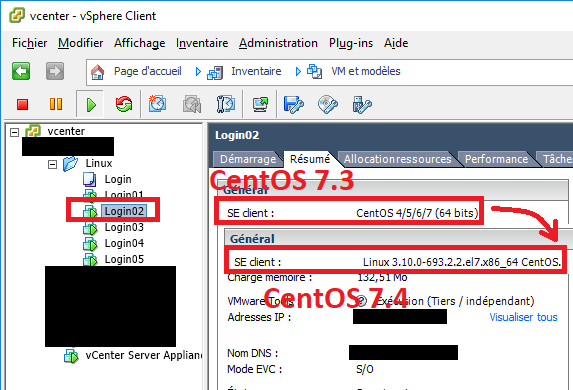Switch to the Résumé tab
This screenshot has width=573, height=390.
pyautogui.click(x=310, y=159)
